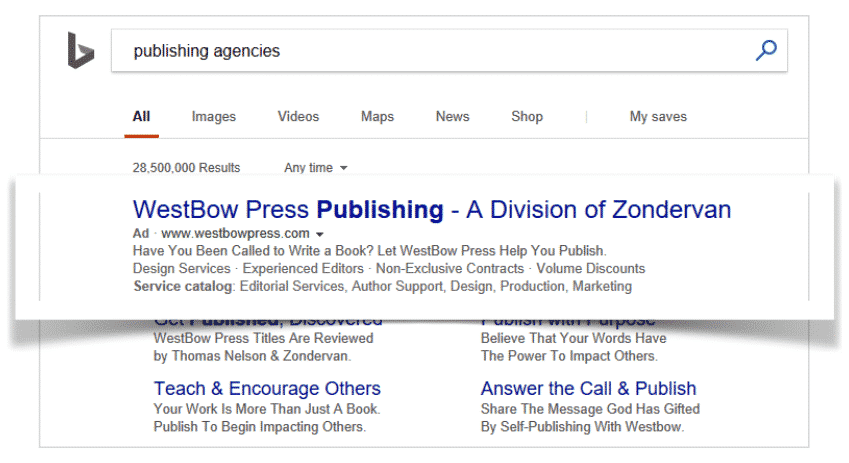
Task: Click 'Believe That Your Words Have' description
Action: (573, 338)
